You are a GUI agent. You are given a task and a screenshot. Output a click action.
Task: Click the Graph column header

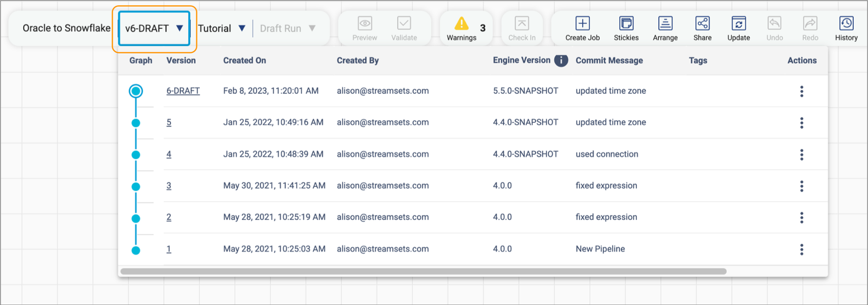(141, 60)
